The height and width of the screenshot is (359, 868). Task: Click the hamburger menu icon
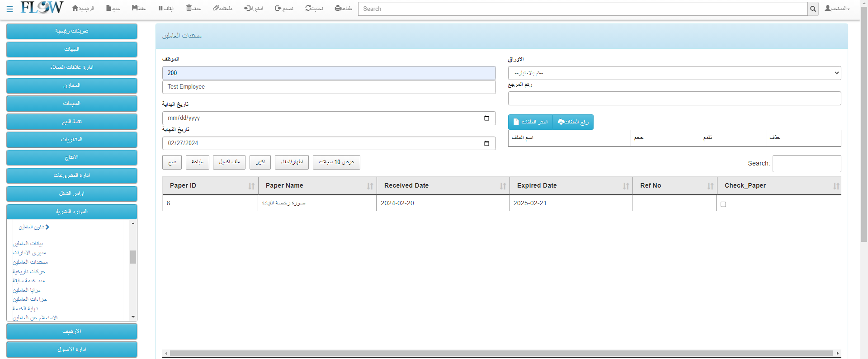click(9, 9)
